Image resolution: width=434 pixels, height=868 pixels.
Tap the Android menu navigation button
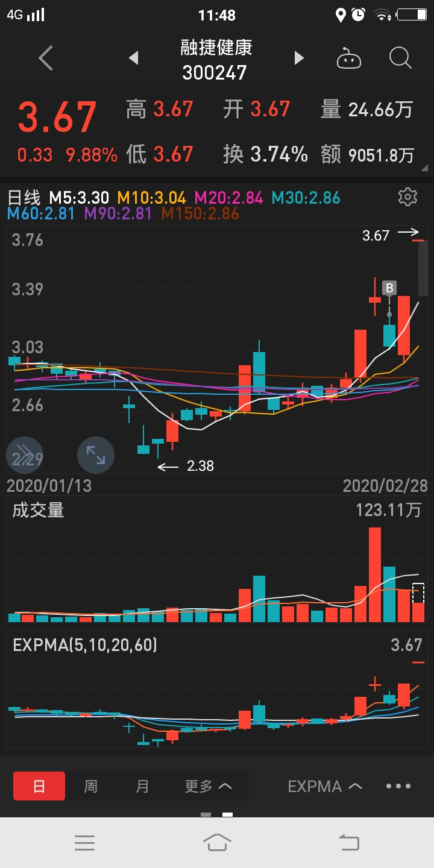pos(84,843)
